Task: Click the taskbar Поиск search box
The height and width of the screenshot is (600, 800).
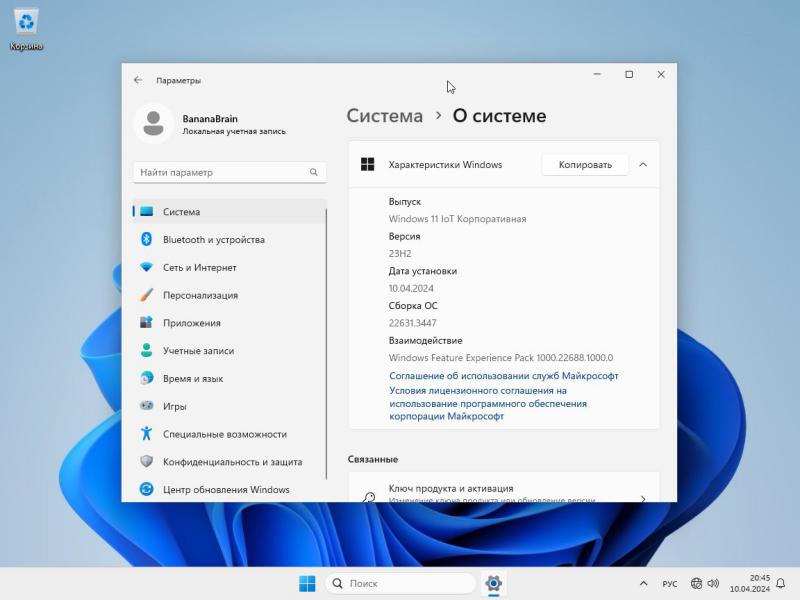Action: tap(401, 583)
